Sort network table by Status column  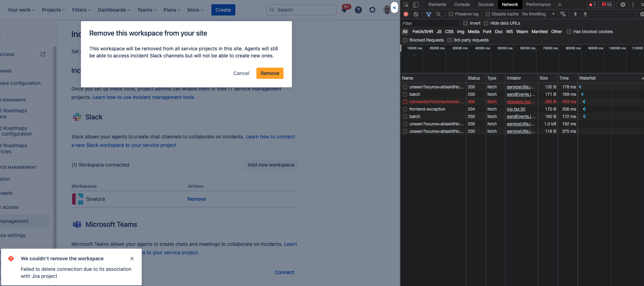pyautogui.click(x=476, y=78)
